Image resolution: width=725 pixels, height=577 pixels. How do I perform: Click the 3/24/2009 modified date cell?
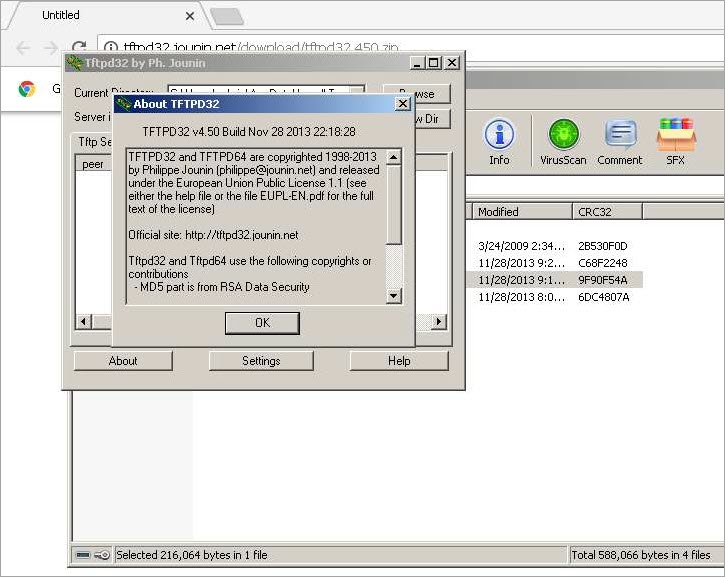[522, 246]
